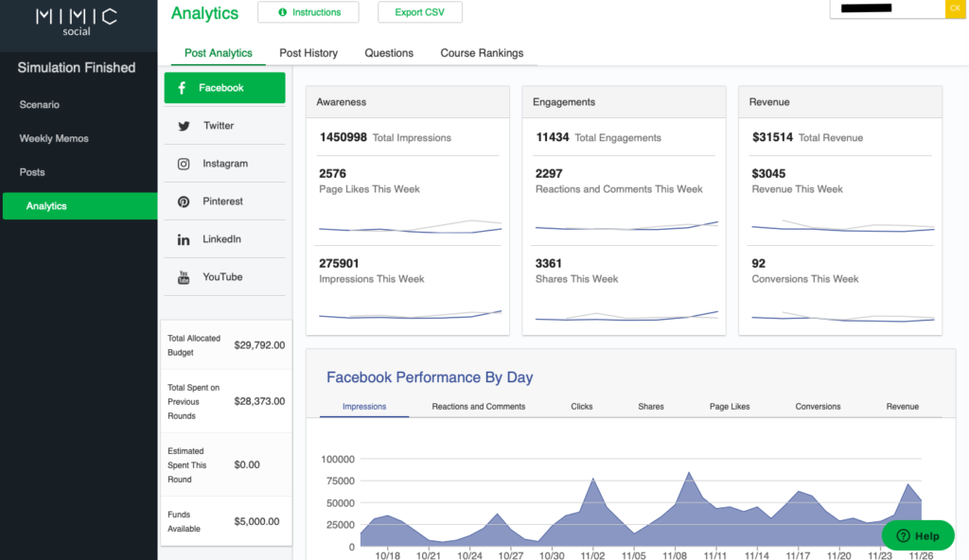Click the Revenue card header

click(840, 102)
